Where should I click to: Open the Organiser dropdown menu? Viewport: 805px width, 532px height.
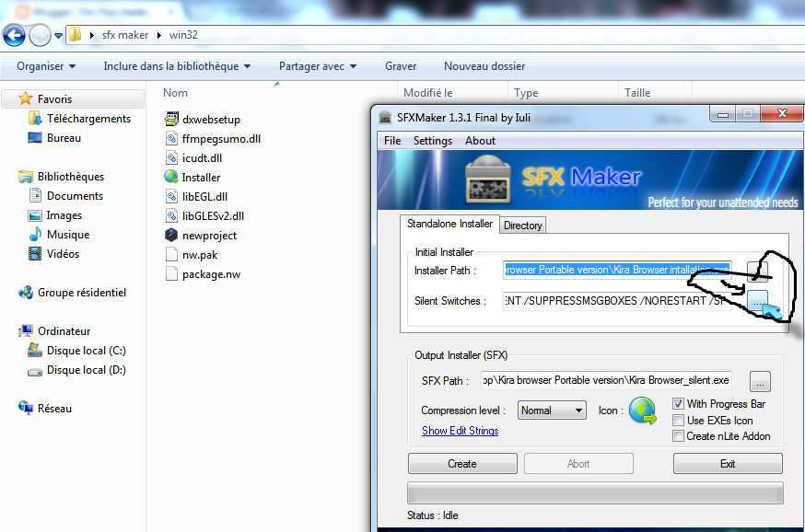(46, 66)
